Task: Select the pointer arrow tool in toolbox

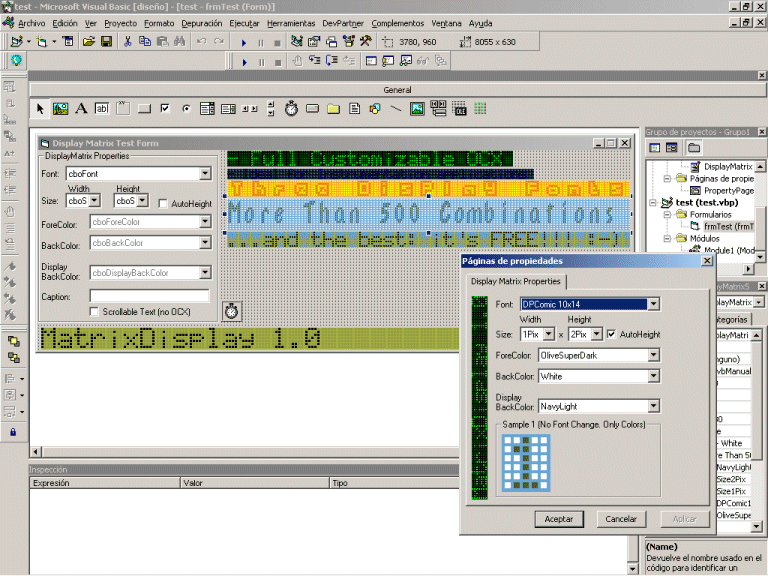Action: coord(40,108)
